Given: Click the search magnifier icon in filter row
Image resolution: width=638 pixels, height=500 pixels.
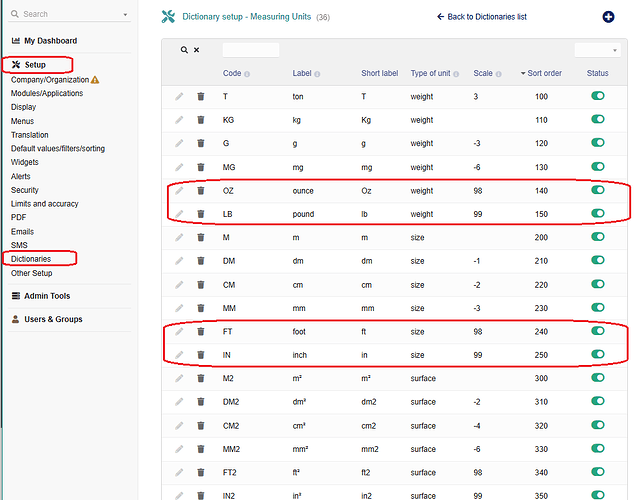Looking at the screenshot, I should 184,50.
